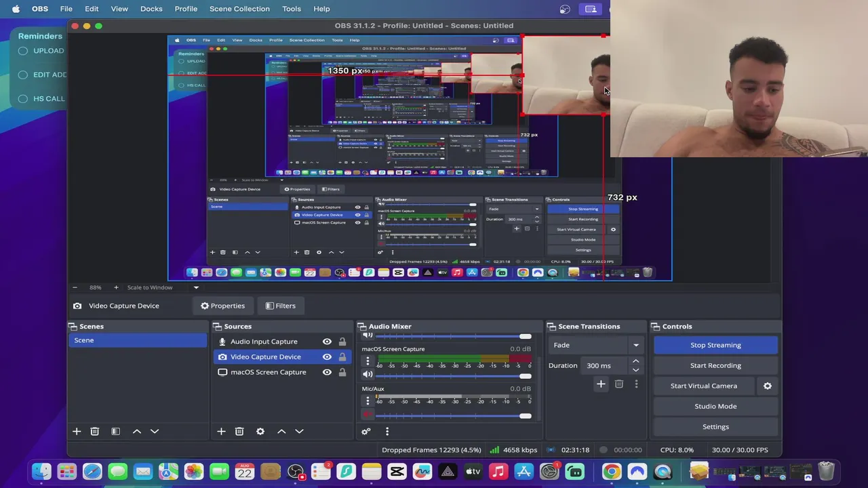Image resolution: width=868 pixels, height=488 pixels.
Task: Open preview scaling dropdown arrow
Action: click(196, 287)
